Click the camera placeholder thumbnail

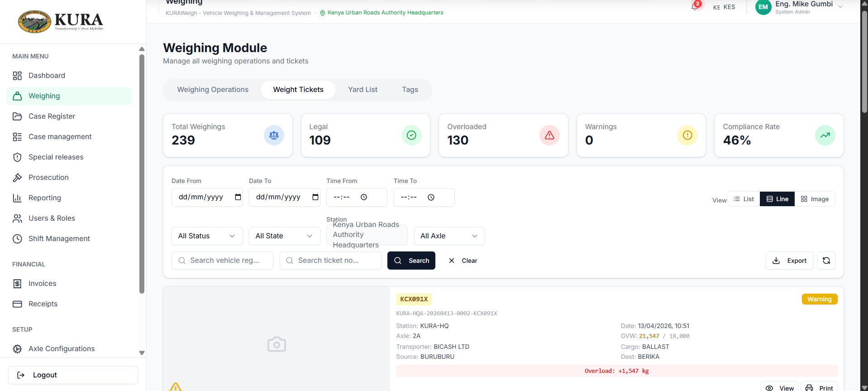click(277, 344)
